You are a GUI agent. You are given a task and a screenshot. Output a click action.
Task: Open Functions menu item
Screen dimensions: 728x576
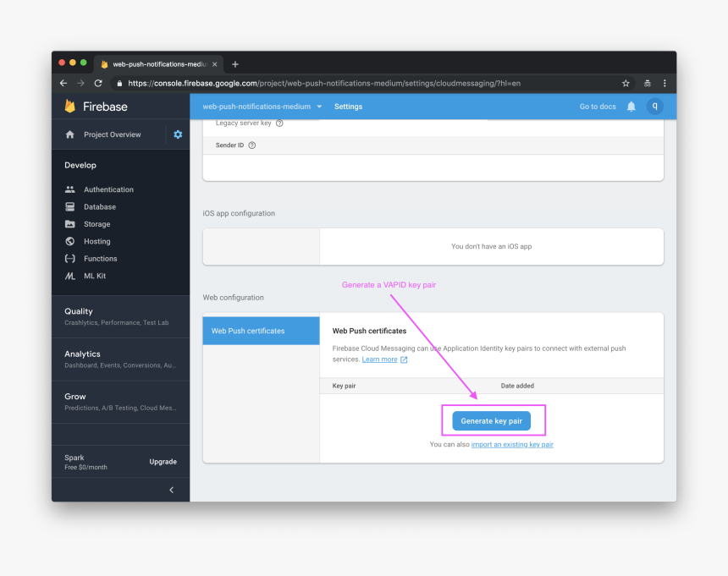pos(100,258)
